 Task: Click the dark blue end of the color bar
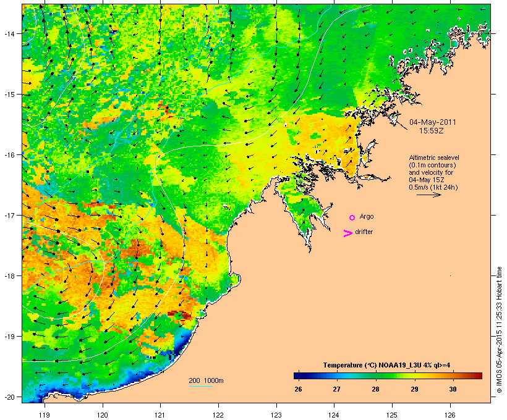[x=299, y=376]
